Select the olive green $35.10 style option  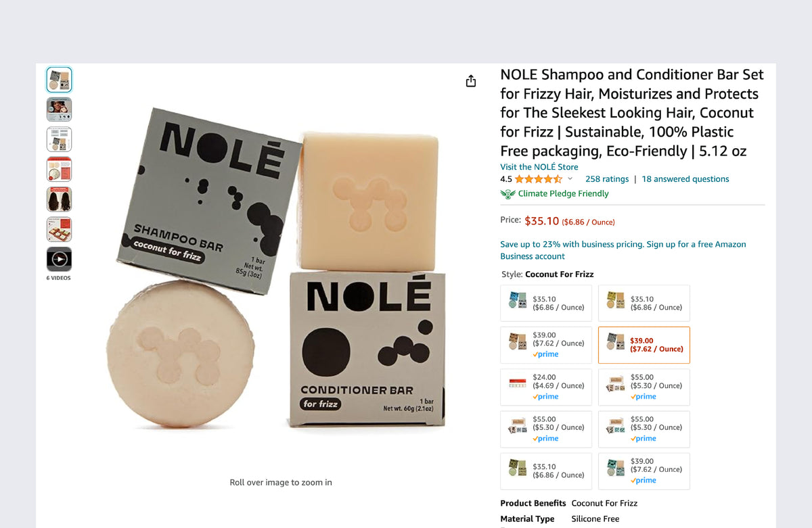(x=545, y=471)
